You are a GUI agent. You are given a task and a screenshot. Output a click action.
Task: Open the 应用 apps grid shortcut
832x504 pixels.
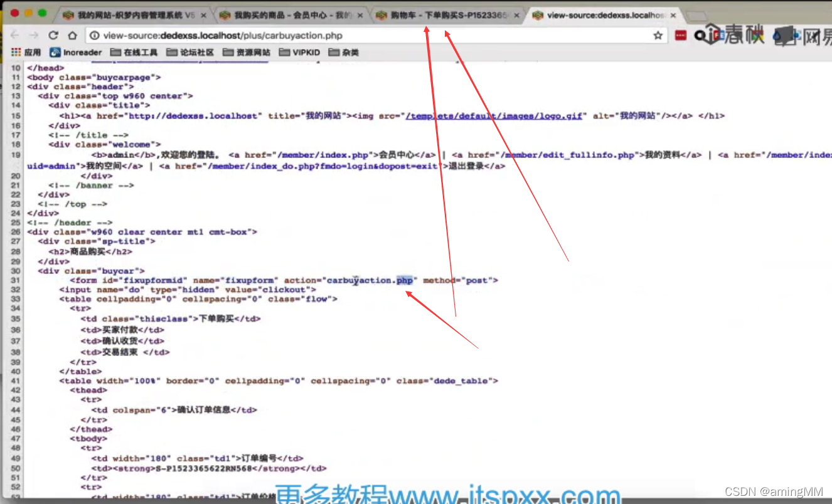26,52
